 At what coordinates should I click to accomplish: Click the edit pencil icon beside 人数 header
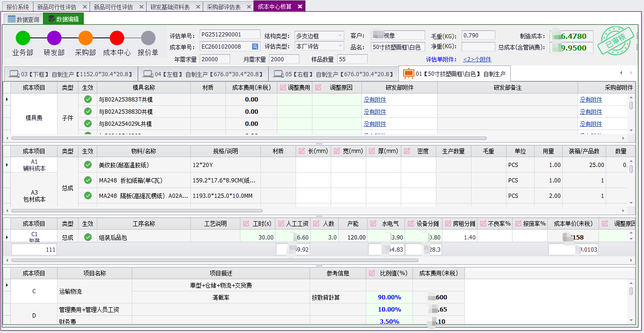tap(316, 224)
